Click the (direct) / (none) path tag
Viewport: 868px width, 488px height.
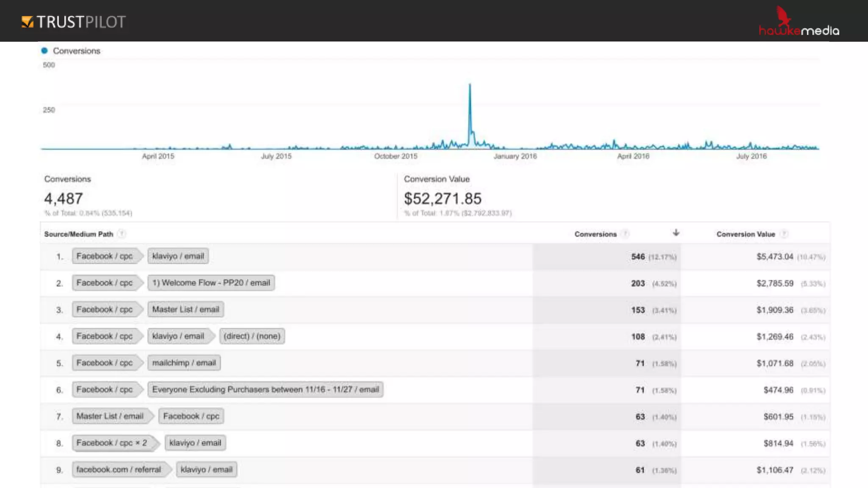click(x=252, y=336)
